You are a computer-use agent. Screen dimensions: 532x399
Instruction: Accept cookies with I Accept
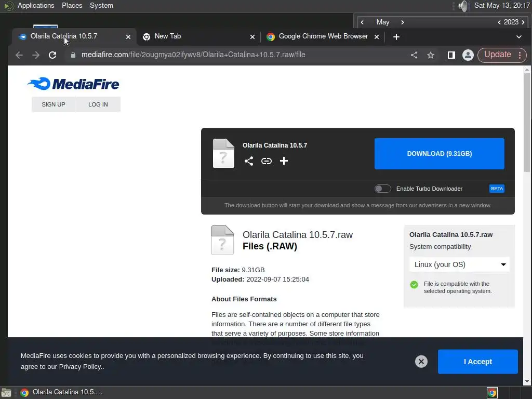(x=478, y=362)
